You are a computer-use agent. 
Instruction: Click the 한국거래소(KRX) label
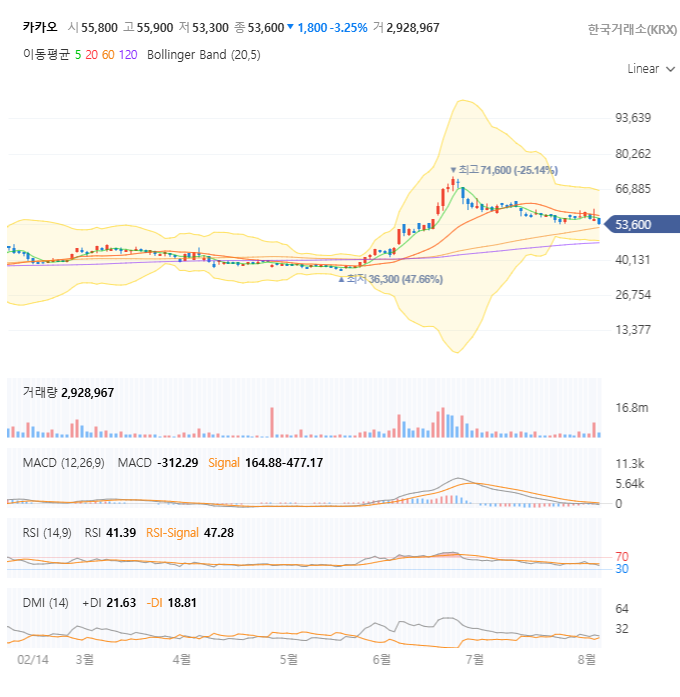point(632,29)
